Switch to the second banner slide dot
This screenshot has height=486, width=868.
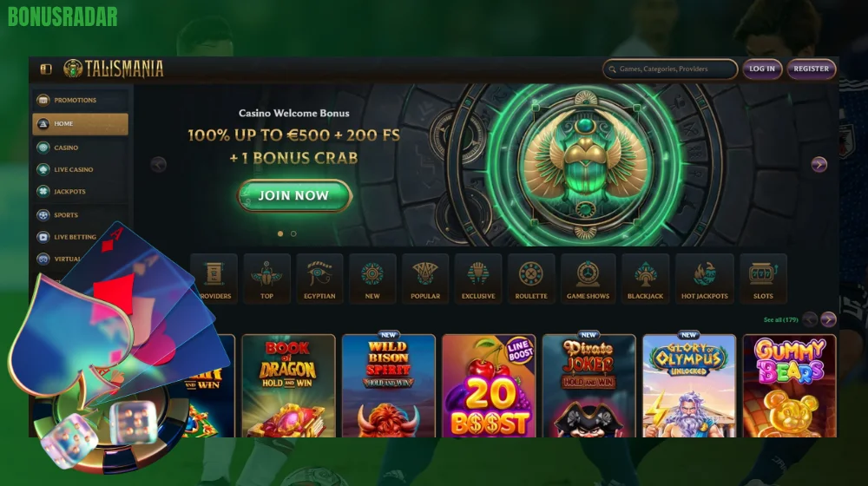pos(293,233)
